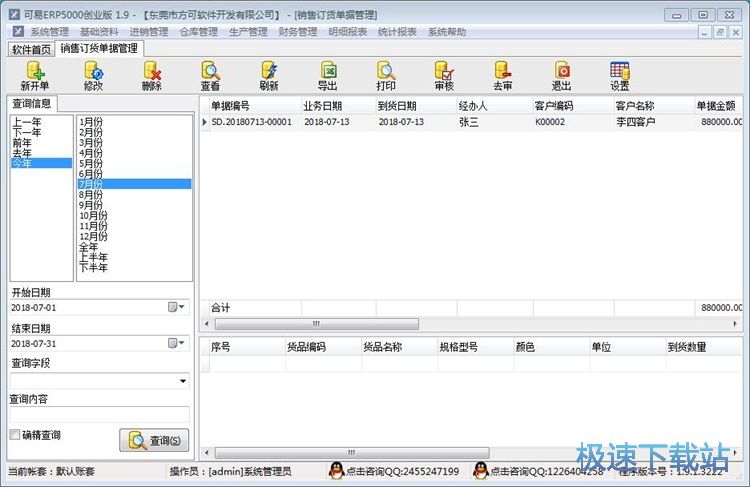Click the 点击咨询QQ:2455247199 link
The image size is (750, 487).
402,472
